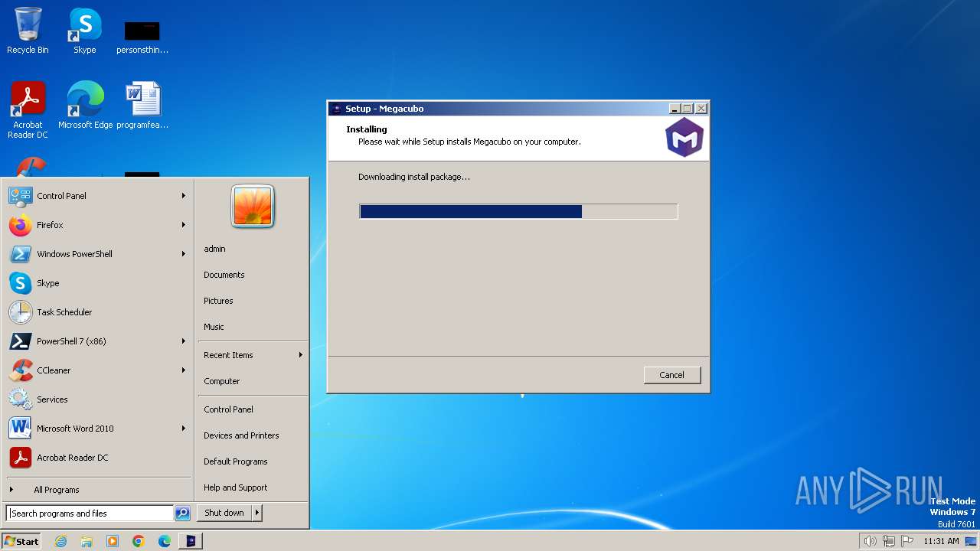Image resolution: width=980 pixels, height=551 pixels.
Task: Click the download progress bar
Action: [518, 211]
